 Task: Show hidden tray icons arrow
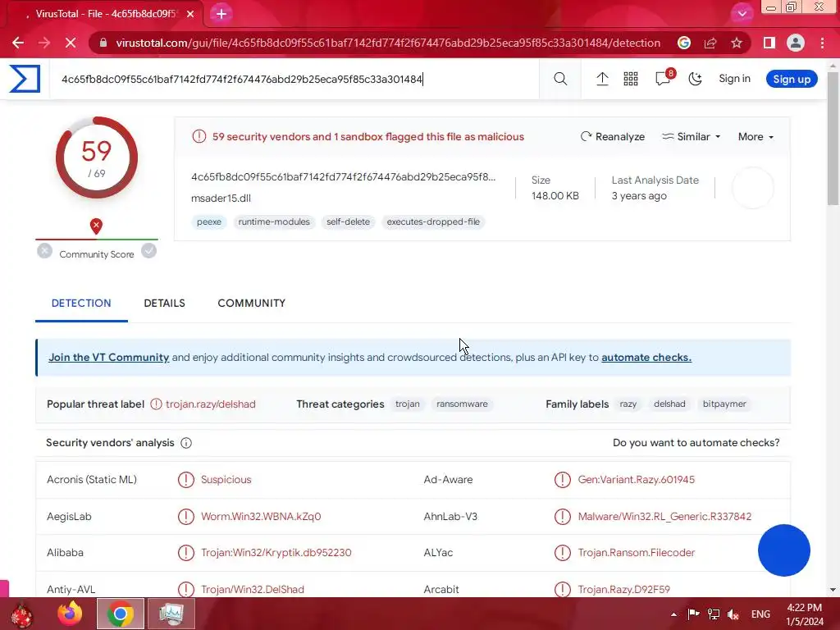tap(674, 614)
